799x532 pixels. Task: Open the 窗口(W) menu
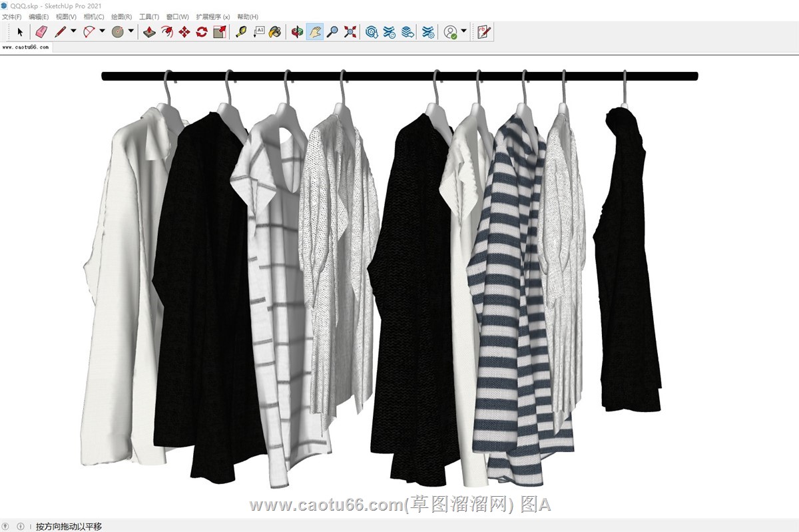[177, 17]
